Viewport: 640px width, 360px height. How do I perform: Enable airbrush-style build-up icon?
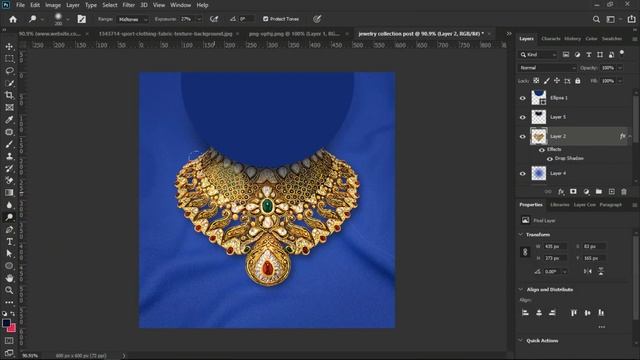pyautogui.click(x=214, y=19)
